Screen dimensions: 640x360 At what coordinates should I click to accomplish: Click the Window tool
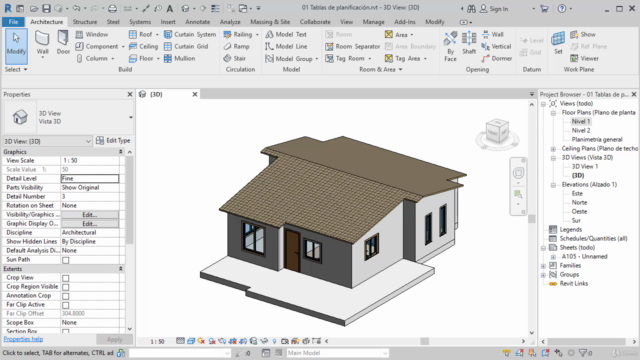click(92, 34)
